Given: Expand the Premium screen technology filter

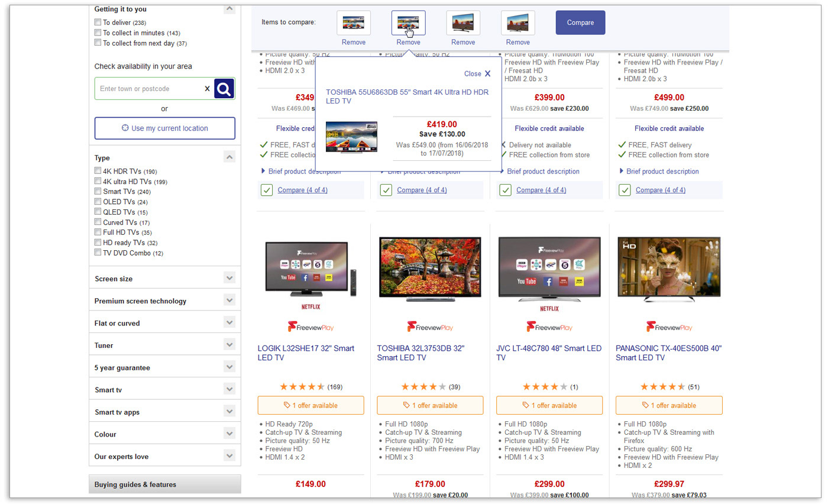Looking at the screenshot, I should (229, 300).
